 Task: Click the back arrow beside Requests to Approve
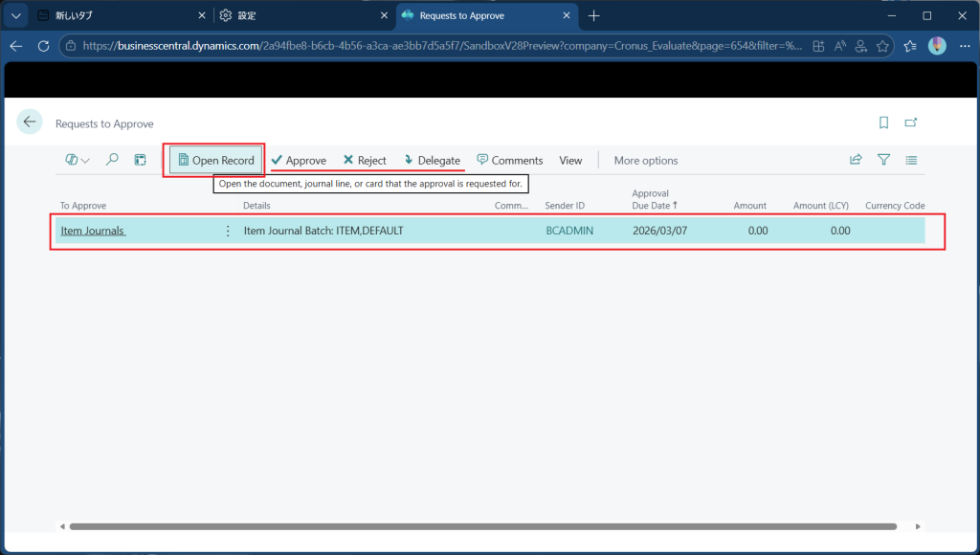[x=30, y=122]
